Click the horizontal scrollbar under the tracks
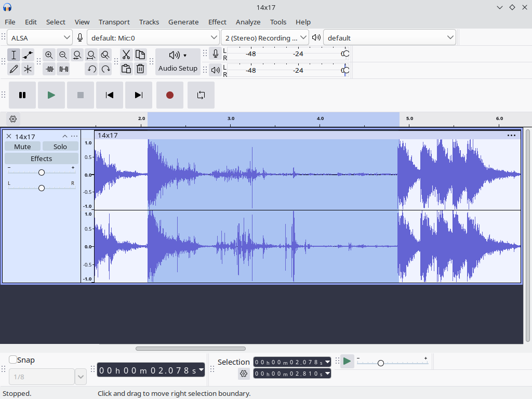532x399 pixels. click(191, 349)
